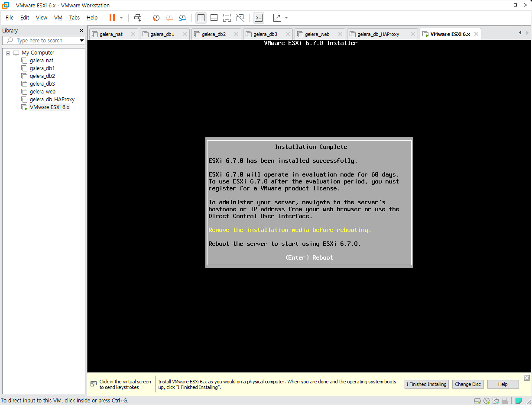Close the VMware ESXi 6.x tab
The height and width of the screenshot is (405, 532).
[476, 34]
